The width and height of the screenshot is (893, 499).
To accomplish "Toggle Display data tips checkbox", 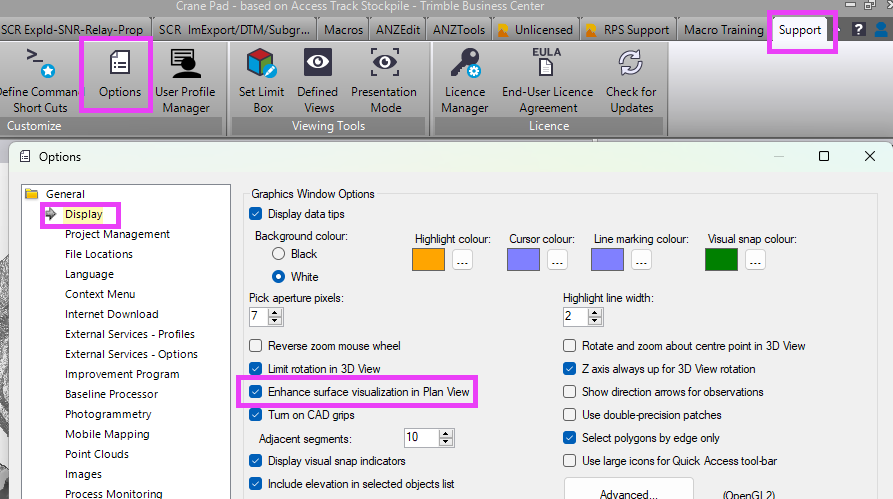I will tap(256, 214).
